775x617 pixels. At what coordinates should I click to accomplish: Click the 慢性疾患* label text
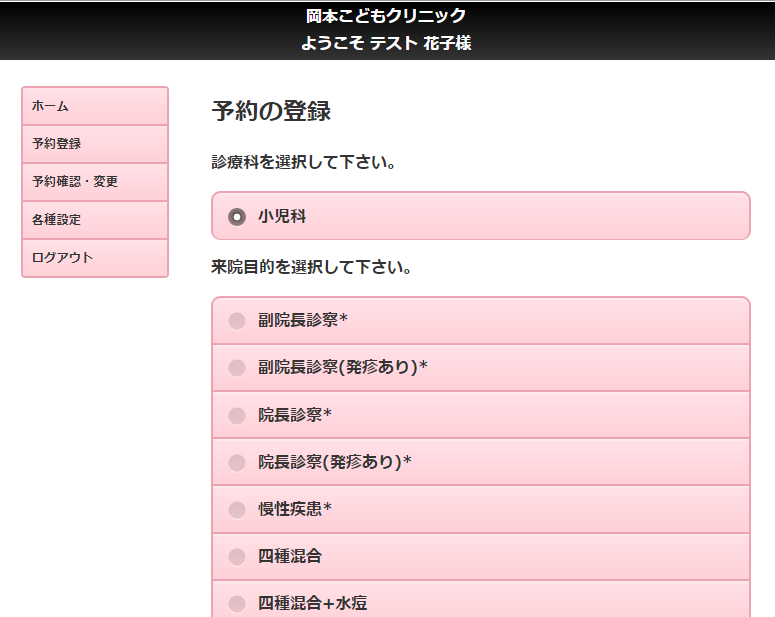click(x=295, y=510)
